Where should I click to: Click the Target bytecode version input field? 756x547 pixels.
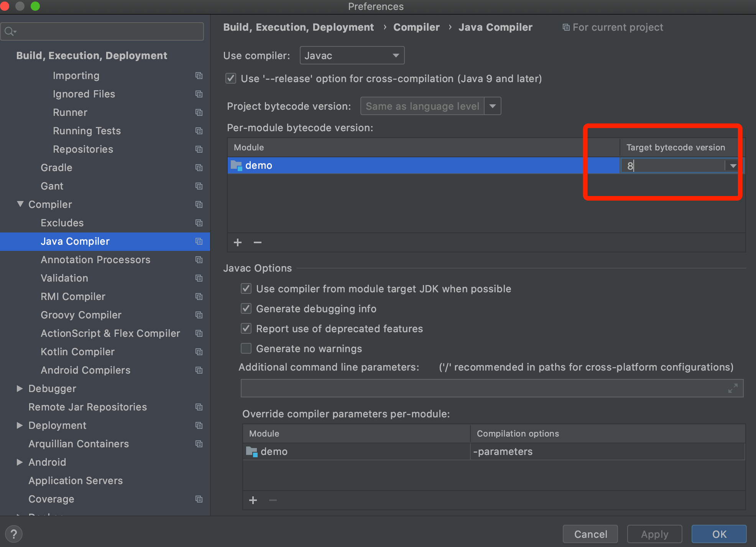(x=675, y=166)
